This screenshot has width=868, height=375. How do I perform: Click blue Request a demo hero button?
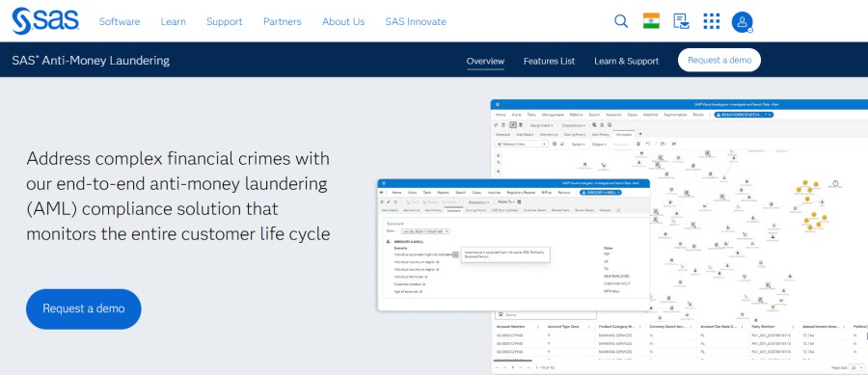(84, 308)
